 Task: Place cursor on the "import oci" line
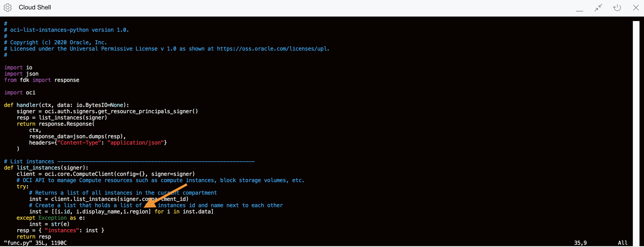pyautogui.click(x=19, y=93)
